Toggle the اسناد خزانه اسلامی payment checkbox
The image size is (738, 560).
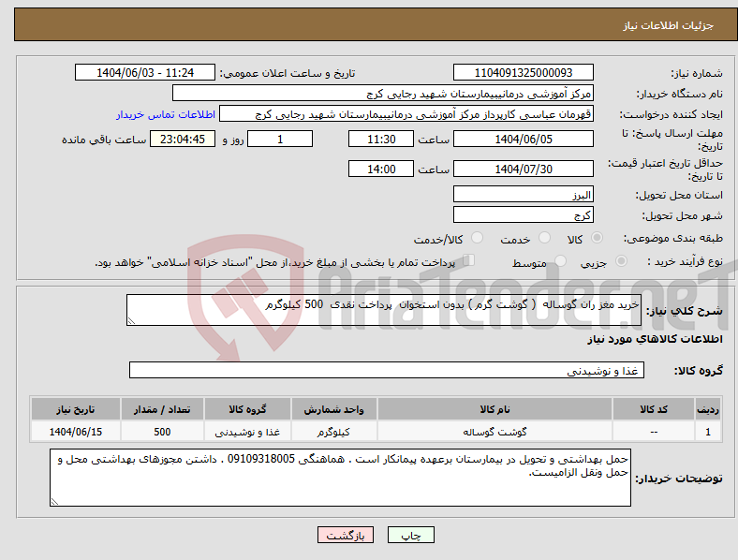(x=469, y=260)
